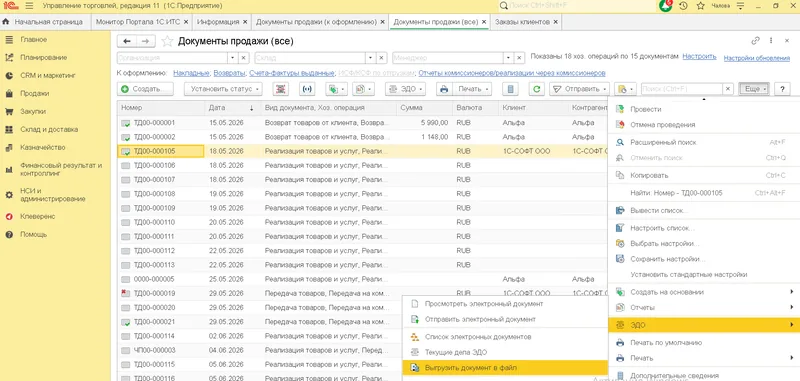The height and width of the screenshot is (381, 800).
Task: Copy form link via chain icon
Action: pyautogui.click(x=755, y=41)
